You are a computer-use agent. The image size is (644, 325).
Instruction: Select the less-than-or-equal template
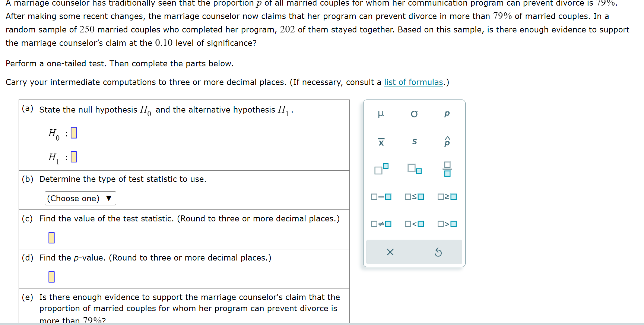[x=414, y=196]
